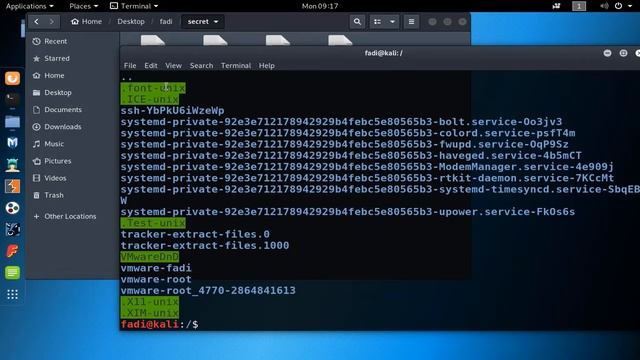The height and width of the screenshot is (360, 640).
Task: Open Downloads in the sidebar
Action: (57, 127)
